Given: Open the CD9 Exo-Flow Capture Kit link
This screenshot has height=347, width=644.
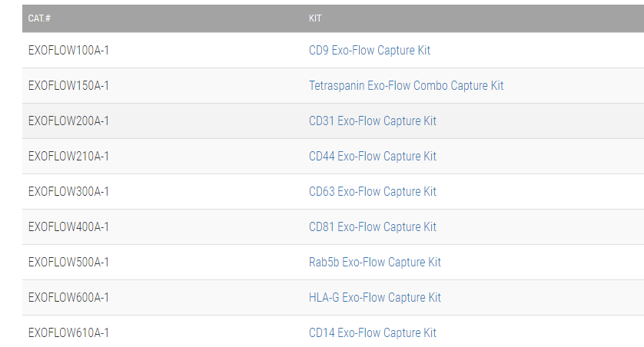Looking at the screenshot, I should (369, 51).
